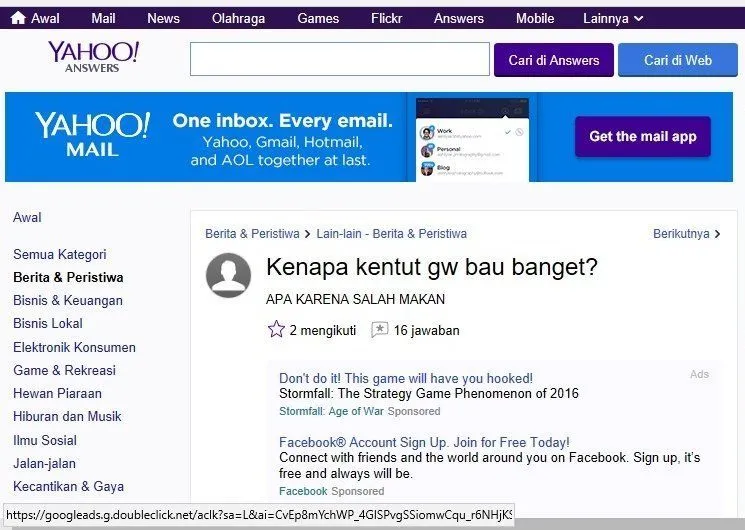This screenshot has height=530, width=745.
Task: Open Ilmu Sosial category
Action: pos(45,440)
